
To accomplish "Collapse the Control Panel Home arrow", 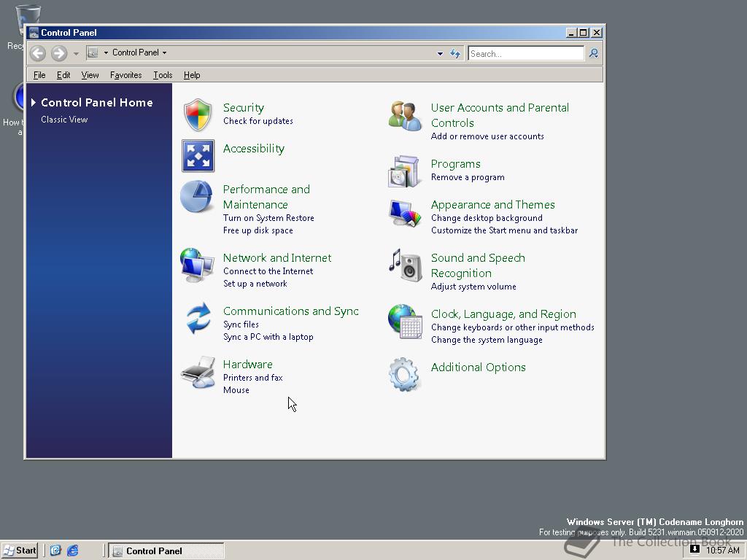I will coord(34,102).
